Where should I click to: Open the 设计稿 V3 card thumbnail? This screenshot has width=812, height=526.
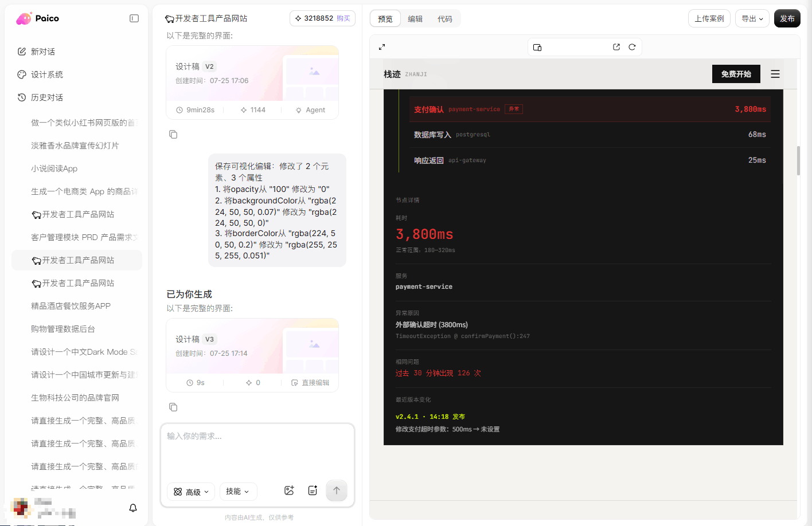(252, 346)
